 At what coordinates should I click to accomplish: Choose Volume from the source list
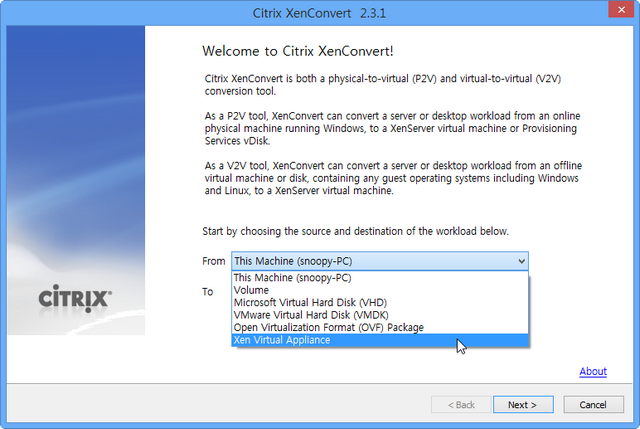coord(380,290)
